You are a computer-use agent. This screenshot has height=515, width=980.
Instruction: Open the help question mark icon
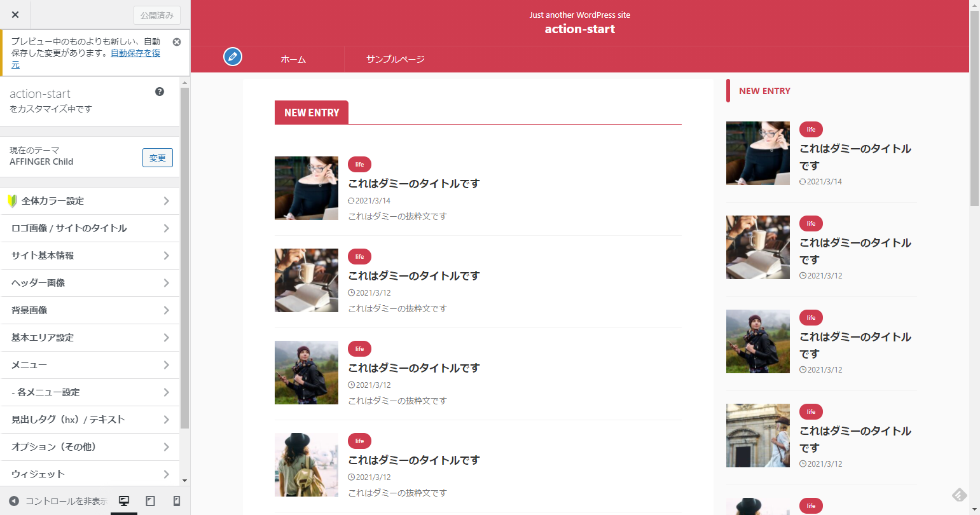point(160,92)
